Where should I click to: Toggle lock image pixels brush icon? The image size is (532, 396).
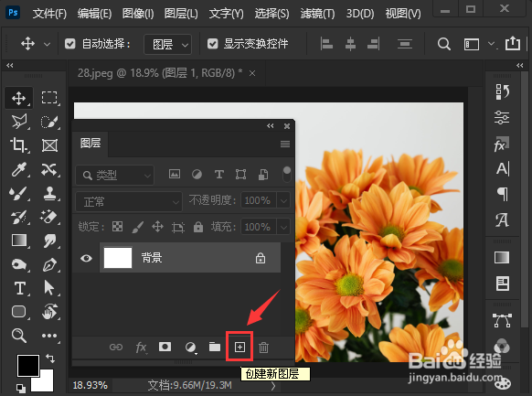point(137,227)
